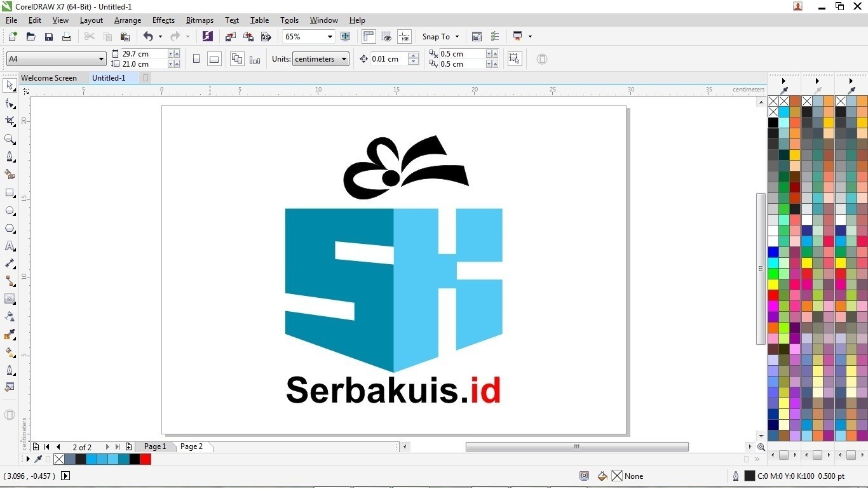Click the Open file icon
Viewport: 868px width, 489px height.
tap(31, 37)
